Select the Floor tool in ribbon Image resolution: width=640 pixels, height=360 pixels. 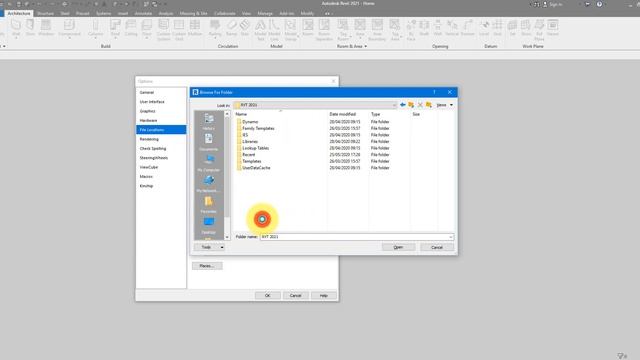[x=147, y=28]
